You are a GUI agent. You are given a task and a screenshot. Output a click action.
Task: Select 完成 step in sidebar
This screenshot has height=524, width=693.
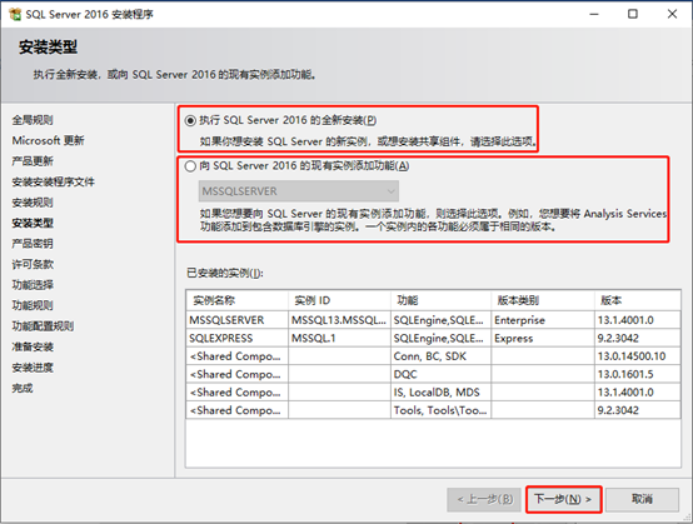[22, 388]
